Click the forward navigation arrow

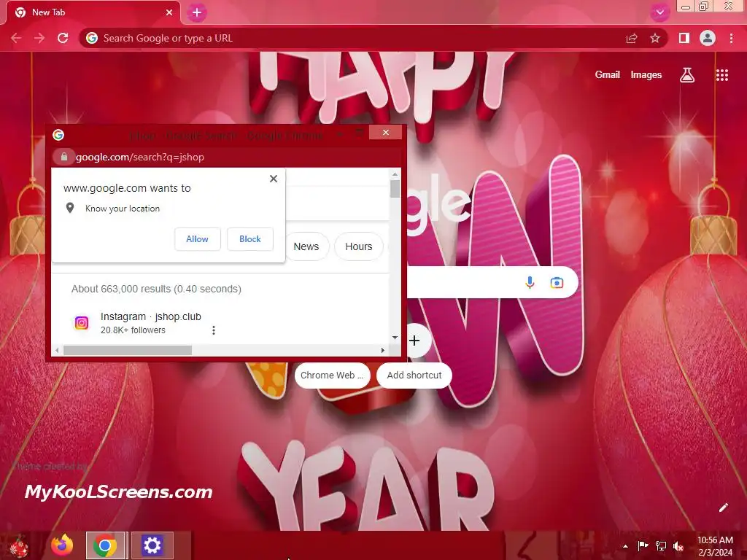(x=39, y=38)
